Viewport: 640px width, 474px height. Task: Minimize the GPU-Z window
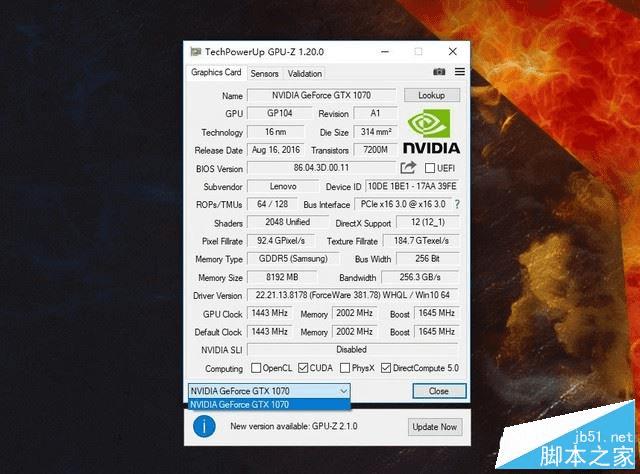click(385, 51)
